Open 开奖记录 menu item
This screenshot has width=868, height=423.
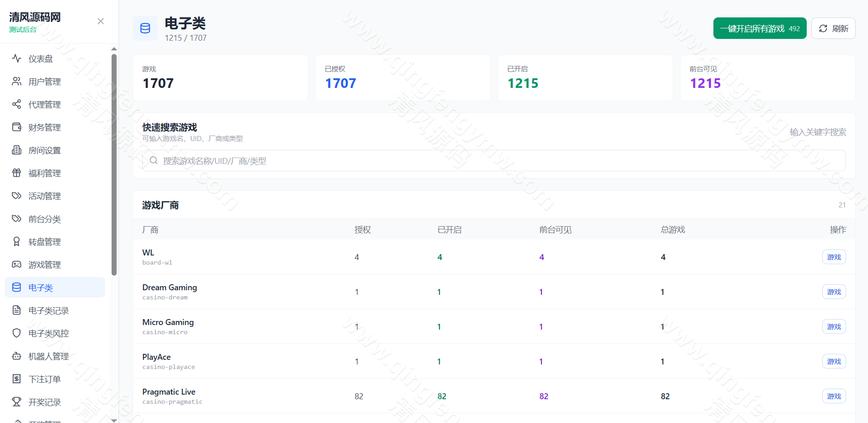pyautogui.click(x=55, y=402)
